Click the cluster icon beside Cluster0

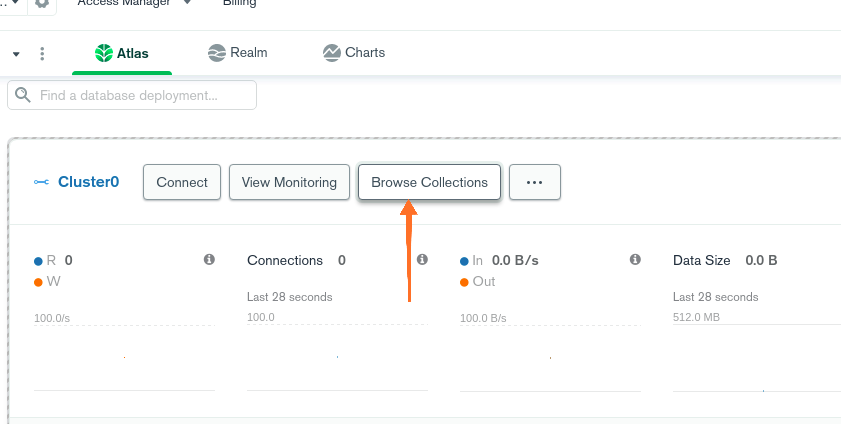tap(41, 182)
